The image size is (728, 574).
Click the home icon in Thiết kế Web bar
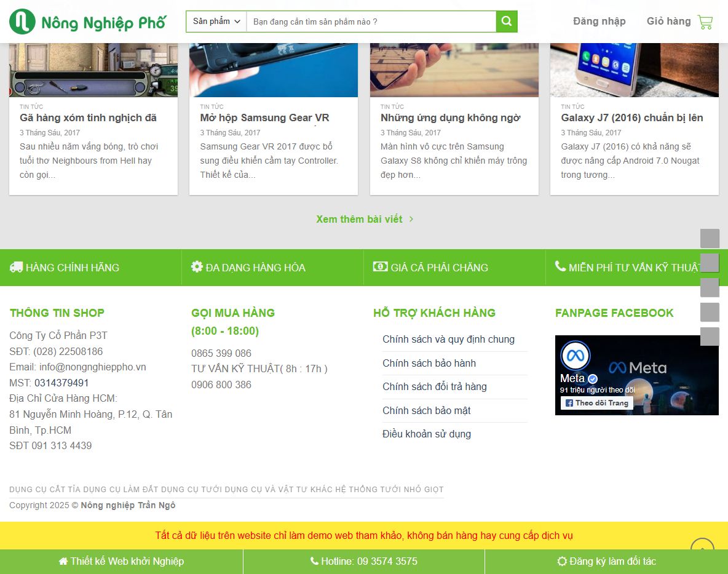[x=63, y=562]
